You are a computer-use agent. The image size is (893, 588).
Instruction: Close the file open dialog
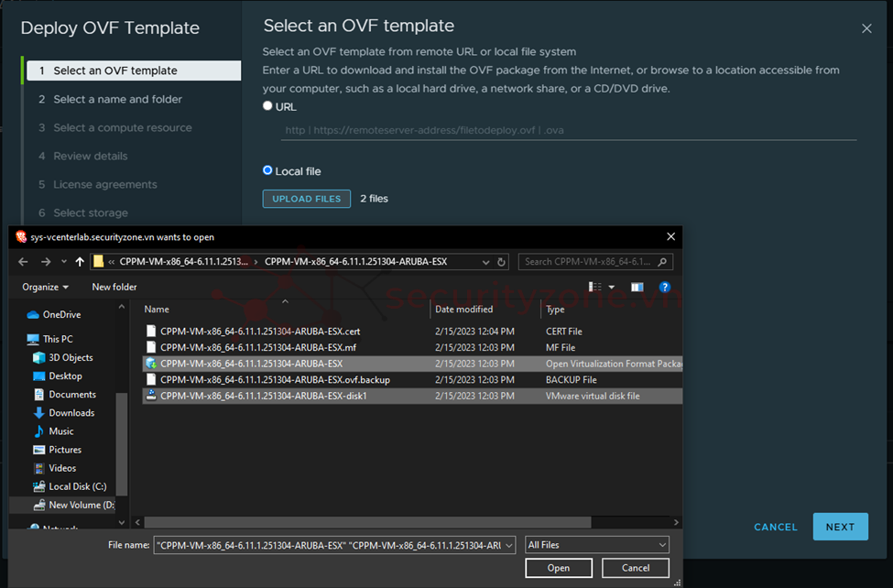pyautogui.click(x=670, y=236)
